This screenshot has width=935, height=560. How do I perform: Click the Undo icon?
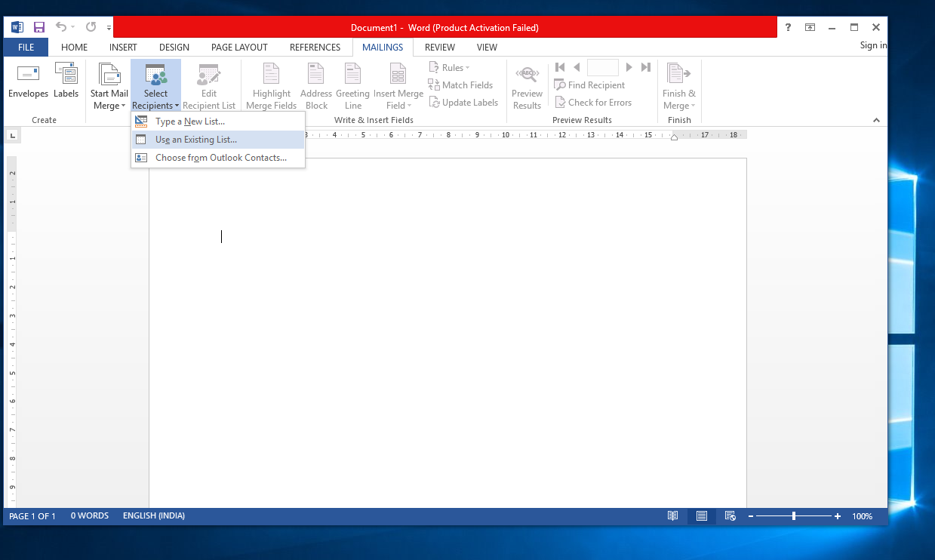pos(61,27)
